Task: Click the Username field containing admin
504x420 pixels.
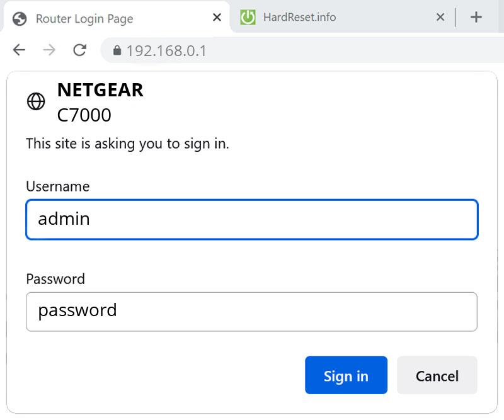Action: tap(252, 219)
